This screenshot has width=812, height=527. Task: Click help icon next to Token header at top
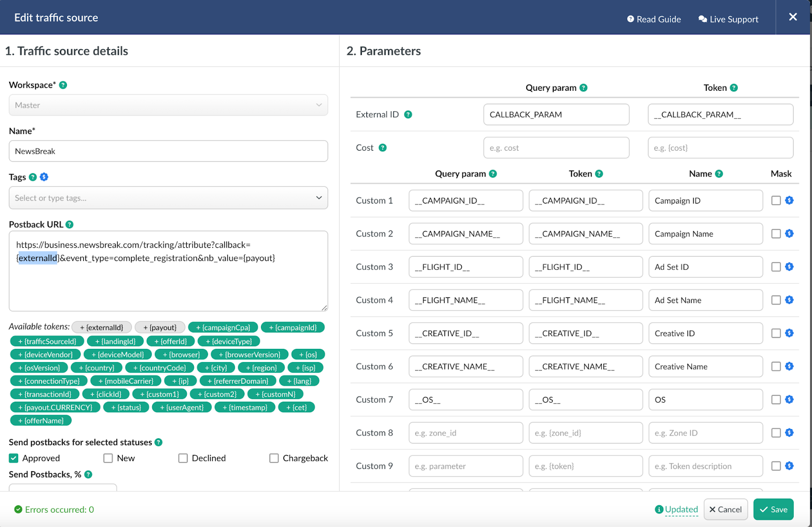(734, 88)
